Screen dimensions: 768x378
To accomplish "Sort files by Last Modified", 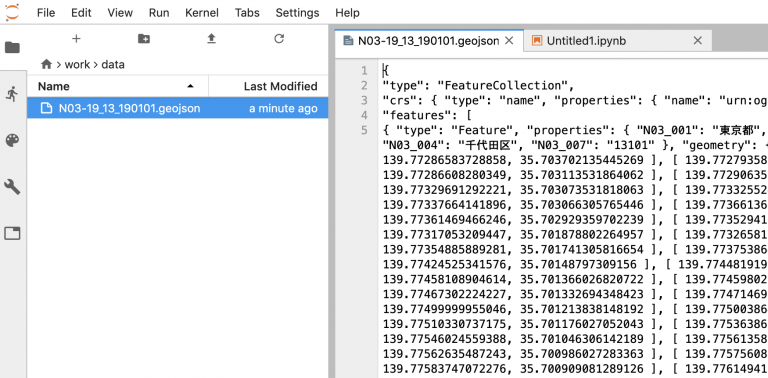I will (x=268, y=87).
